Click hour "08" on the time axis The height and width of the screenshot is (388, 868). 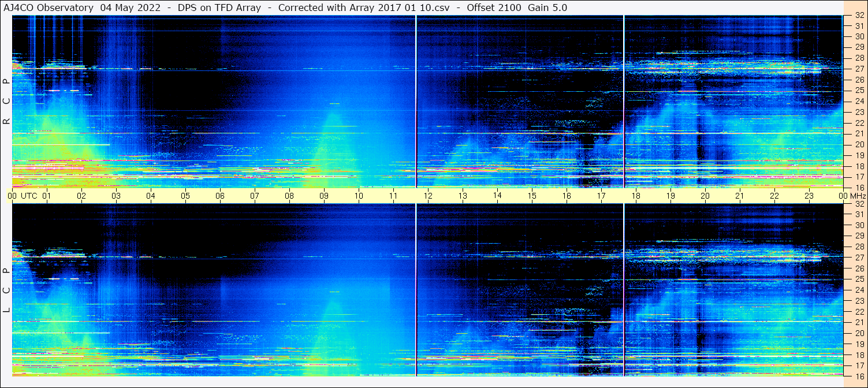point(289,196)
